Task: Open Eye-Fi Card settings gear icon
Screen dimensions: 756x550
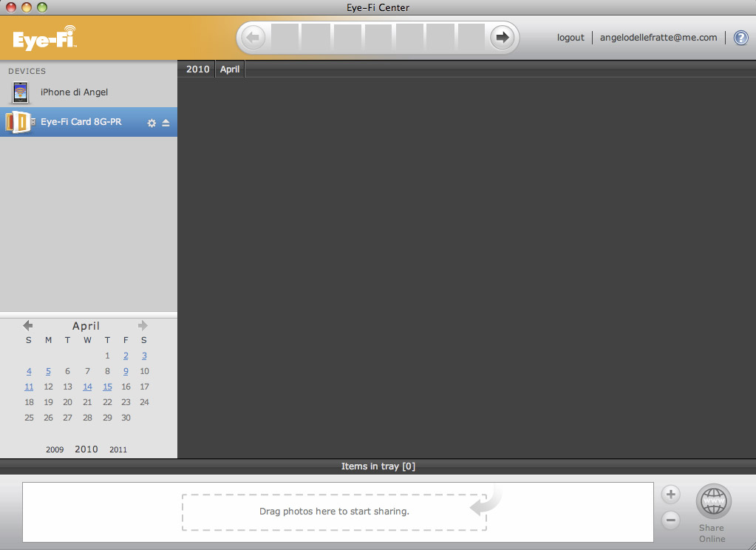Action: (x=151, y=123)
